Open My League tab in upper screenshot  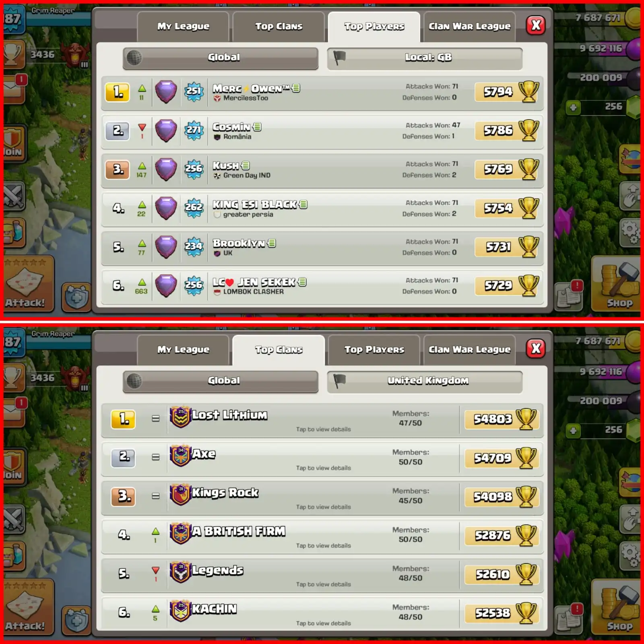tap(183, 27)
